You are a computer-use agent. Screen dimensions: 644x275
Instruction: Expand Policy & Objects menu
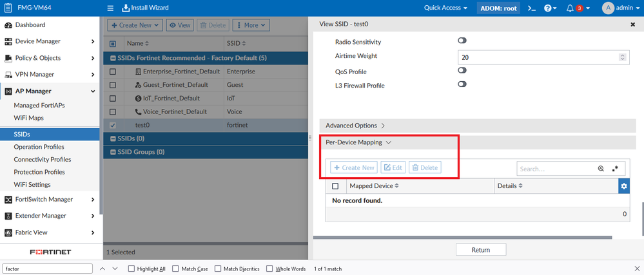(49, 58)
